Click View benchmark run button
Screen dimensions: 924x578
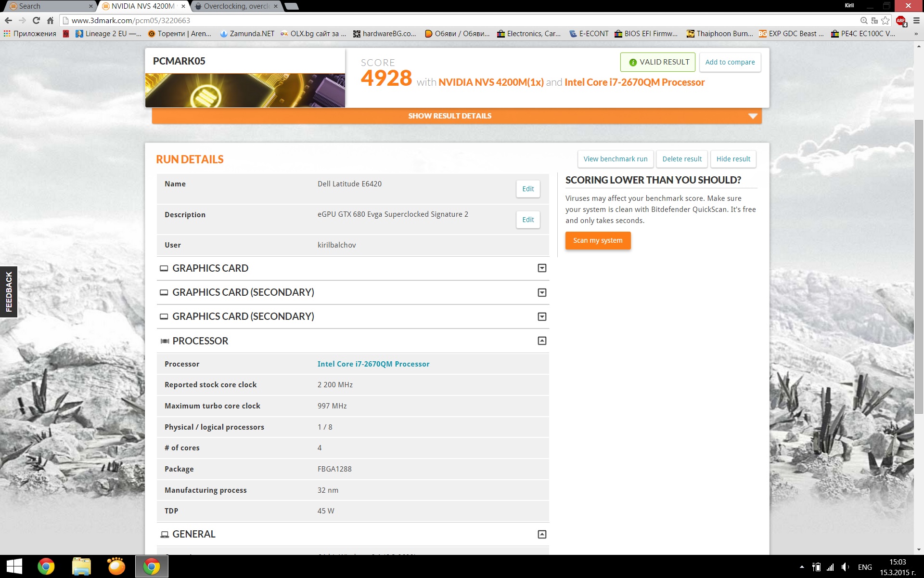click(x=615, y=159)
